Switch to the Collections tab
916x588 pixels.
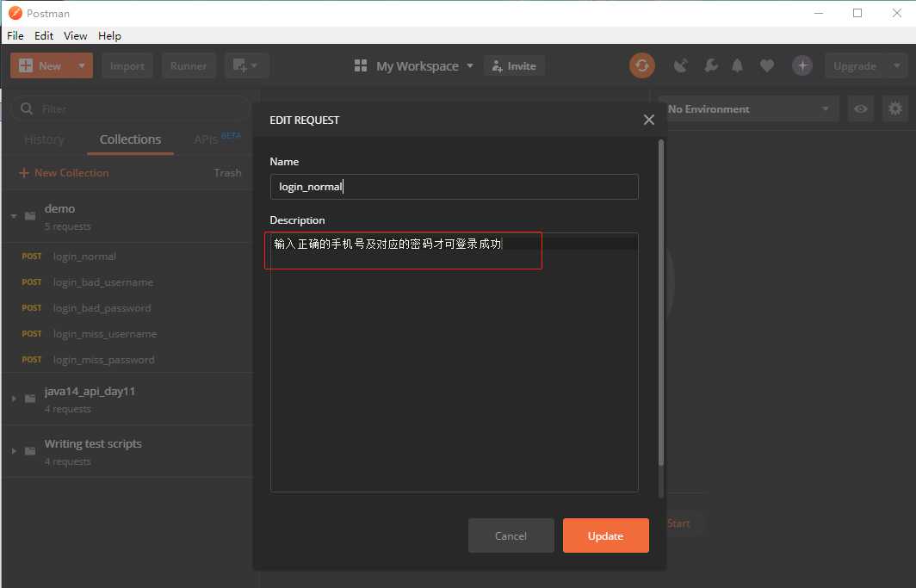point(130,139)
